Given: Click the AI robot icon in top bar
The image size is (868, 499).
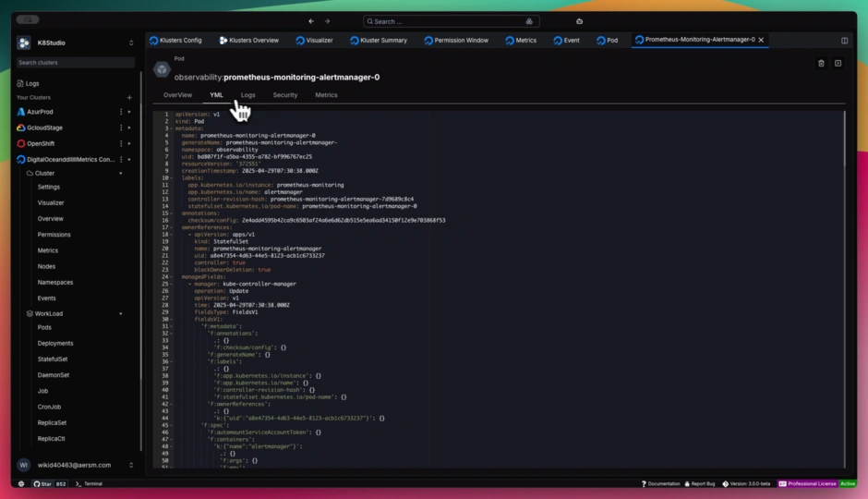Looking at the screenshot, I should 580,21.
